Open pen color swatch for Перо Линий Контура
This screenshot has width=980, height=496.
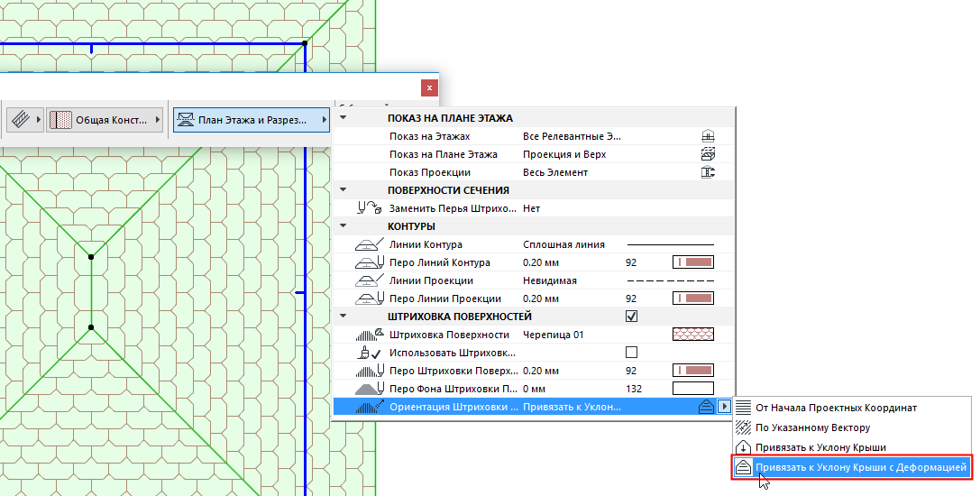tap(693, 262)
